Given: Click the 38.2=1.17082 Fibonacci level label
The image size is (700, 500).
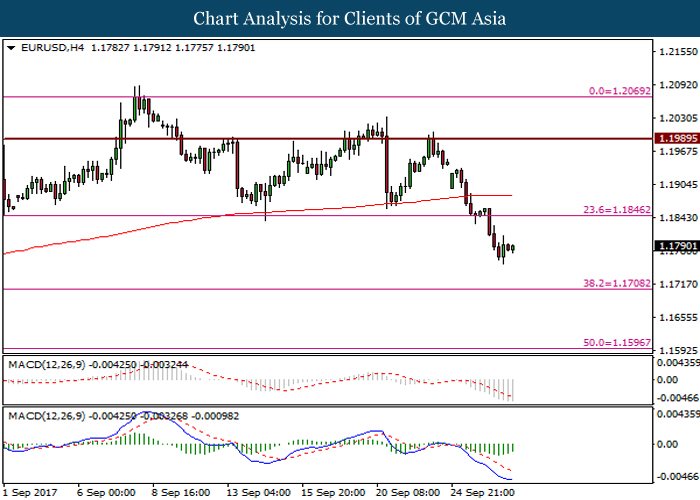Looking at the screenshot, I should [x=615, y=283].
